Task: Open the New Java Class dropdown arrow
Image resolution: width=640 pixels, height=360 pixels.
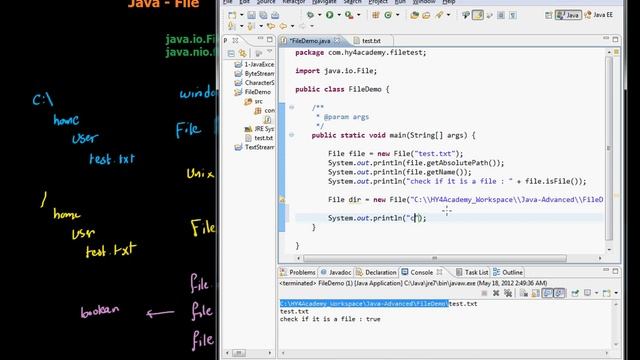Action: tap(397, 15)
